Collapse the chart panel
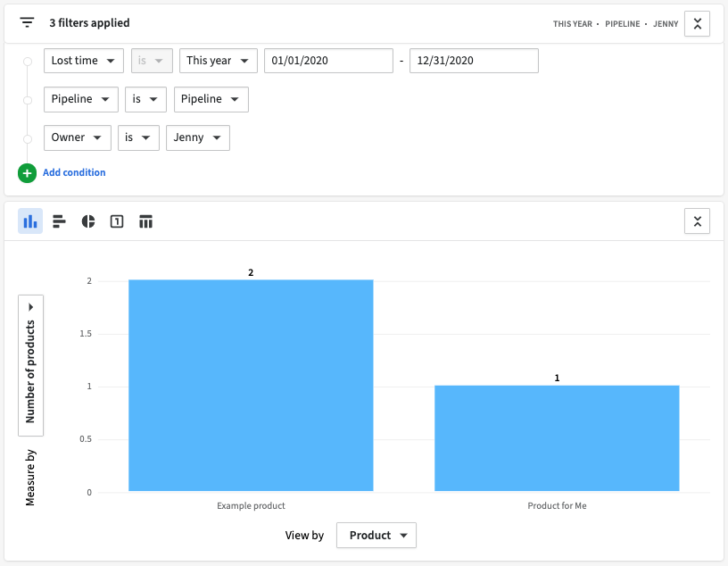The image size is (728, 566). click(697, 221)
